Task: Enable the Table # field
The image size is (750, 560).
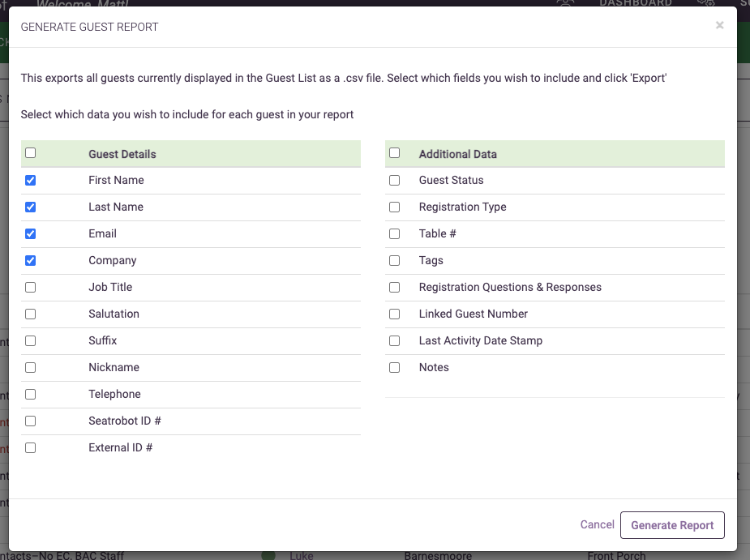Action: [x=394, y=233]
